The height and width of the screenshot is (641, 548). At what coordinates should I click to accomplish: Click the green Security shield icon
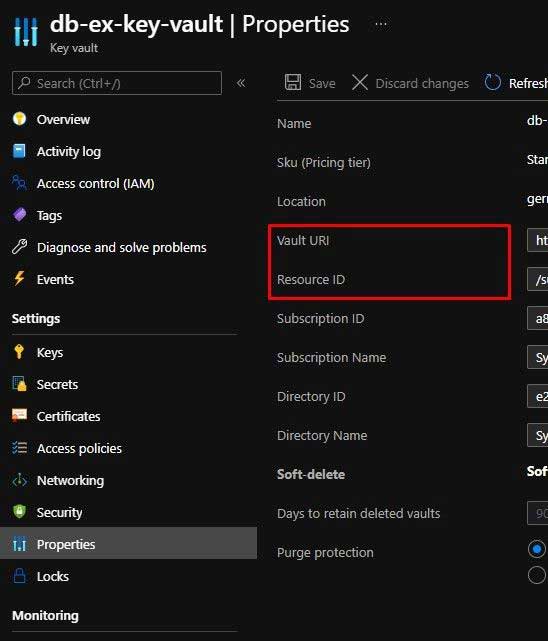point(19,511)
